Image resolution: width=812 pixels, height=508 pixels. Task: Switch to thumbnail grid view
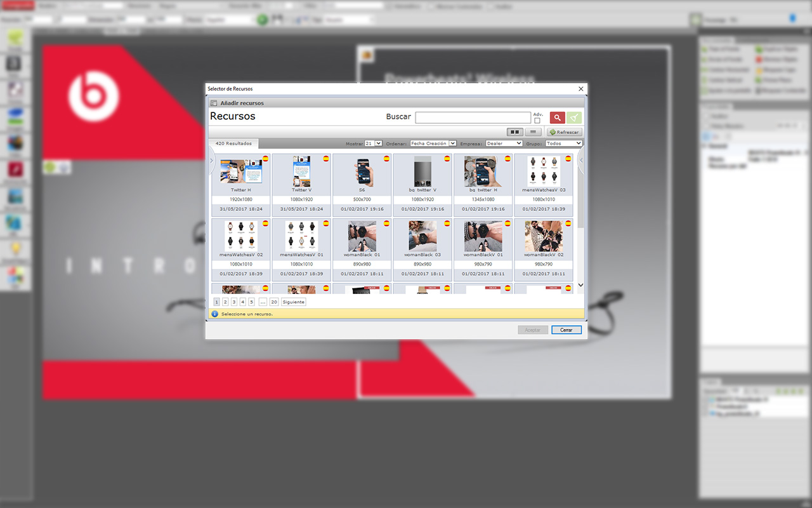tap(514, 132)
